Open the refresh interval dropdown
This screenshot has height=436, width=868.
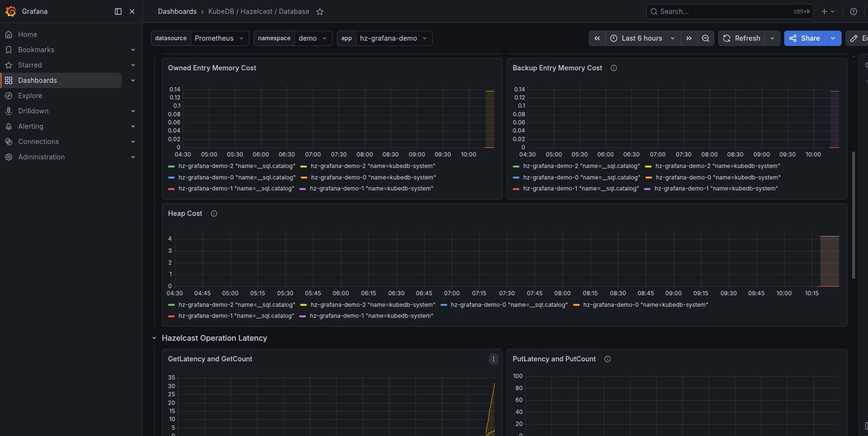[x=772, y=38]
